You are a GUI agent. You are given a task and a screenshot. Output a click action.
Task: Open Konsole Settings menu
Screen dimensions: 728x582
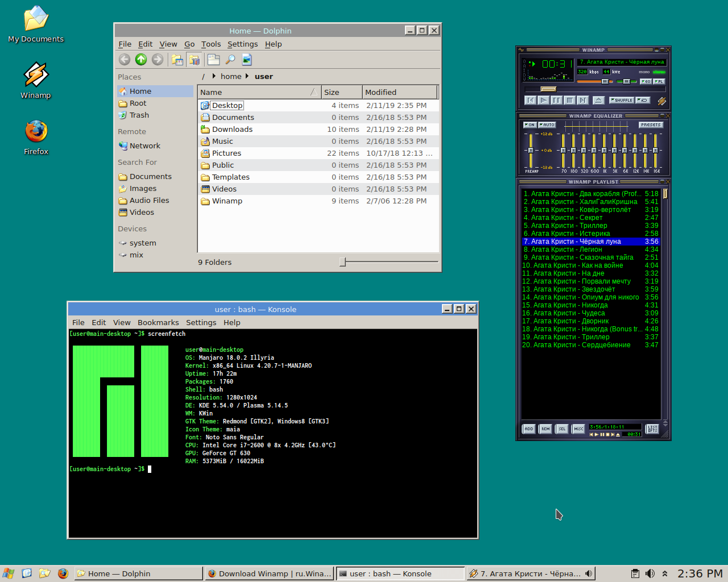(x=201, y=322)
